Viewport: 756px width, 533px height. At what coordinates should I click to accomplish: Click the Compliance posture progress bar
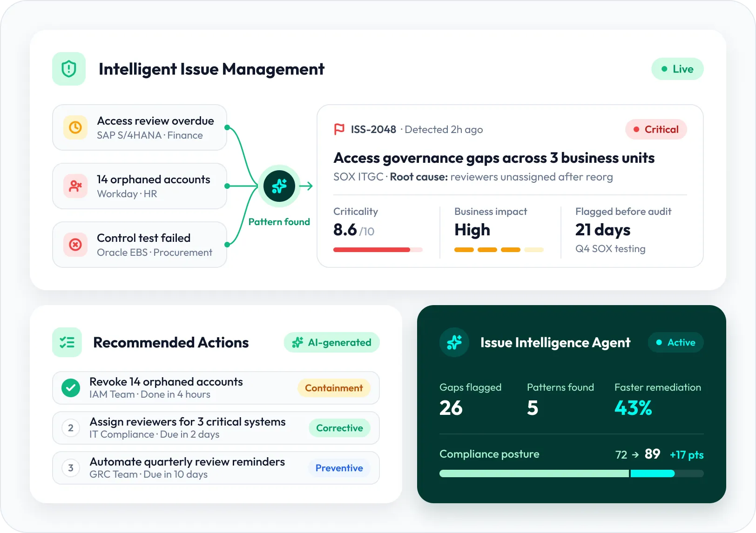pyautogui.click(x=572, y=473)
